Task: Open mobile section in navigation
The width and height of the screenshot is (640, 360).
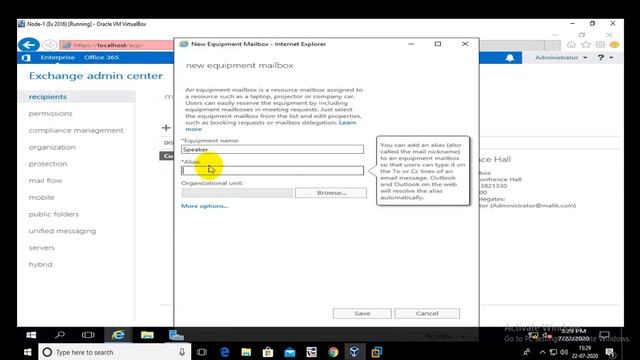Action: (41, 197)
